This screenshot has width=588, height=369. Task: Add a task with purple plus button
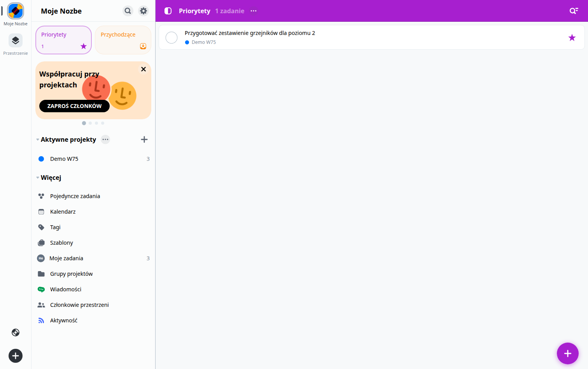568,353
